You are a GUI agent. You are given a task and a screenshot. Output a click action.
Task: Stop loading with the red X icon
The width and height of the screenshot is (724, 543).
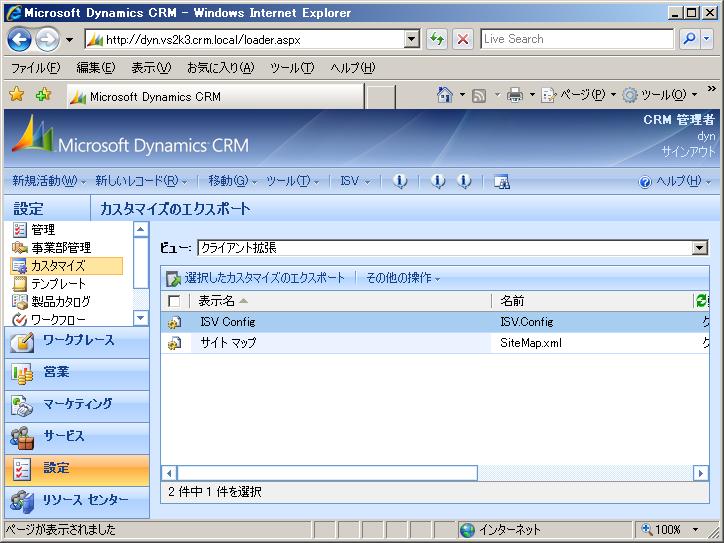click(463, 40)
